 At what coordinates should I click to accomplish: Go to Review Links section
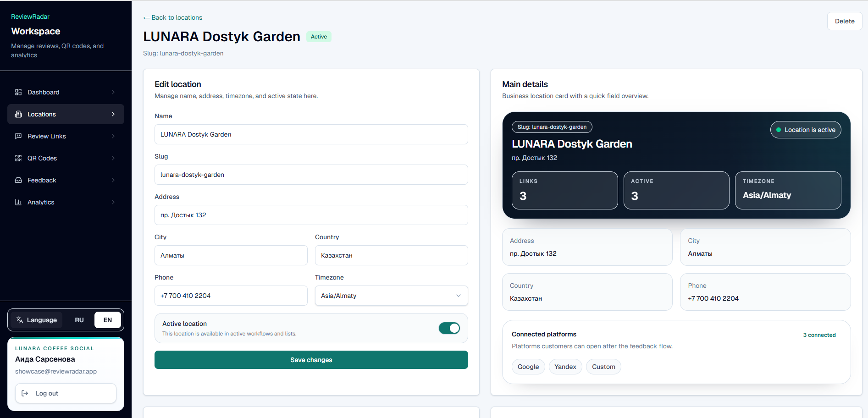[x=66, y=136]
